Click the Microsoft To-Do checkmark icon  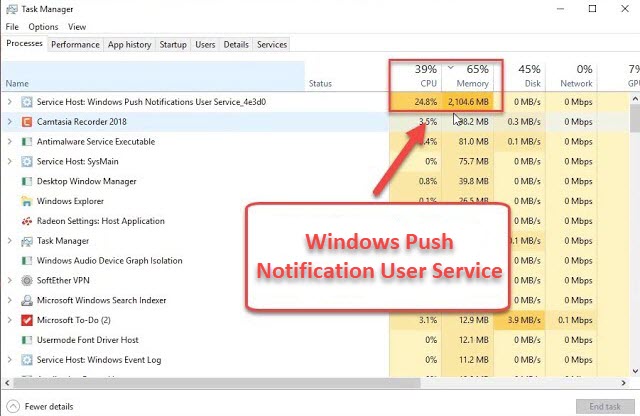click(x=27, y=320)
